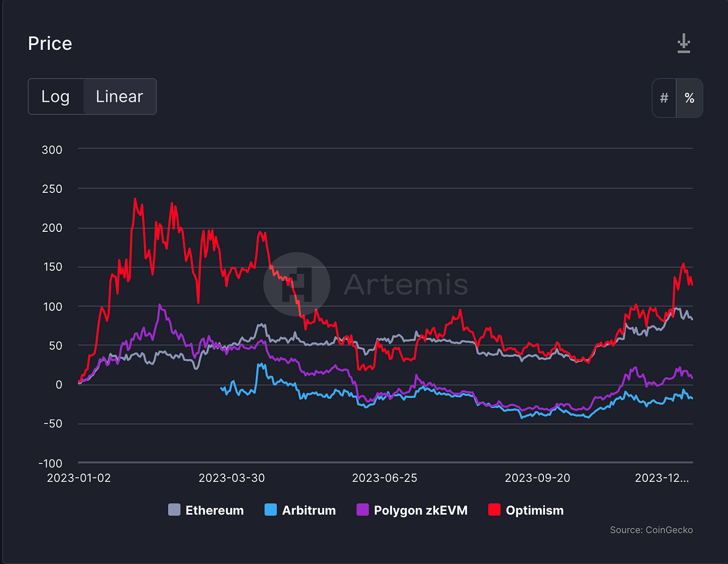Click the Polygon zkEVM legend label

coord(421,510)
